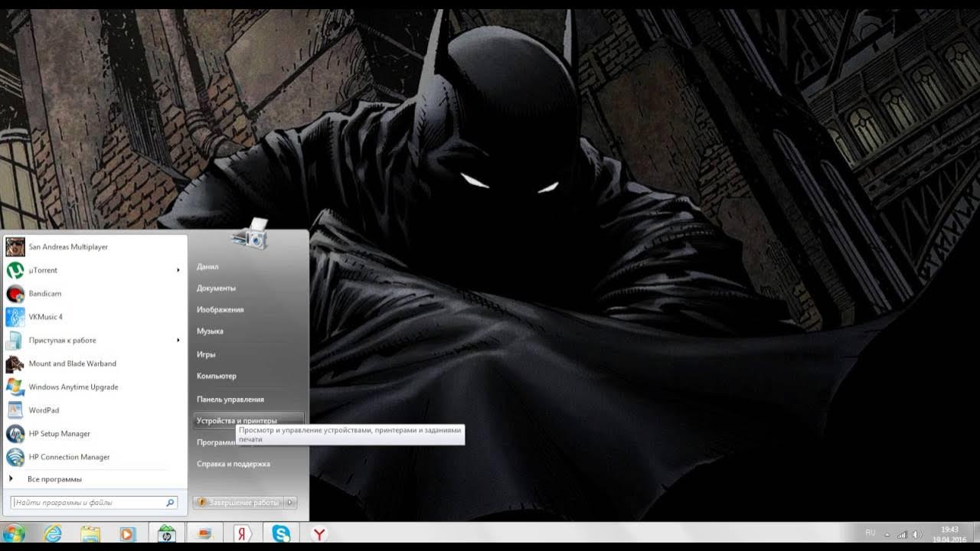This screenshot has width=980, height=551.
Task: Click the devices and printers picture atop Start menu
Action: (x=250, y=233)
